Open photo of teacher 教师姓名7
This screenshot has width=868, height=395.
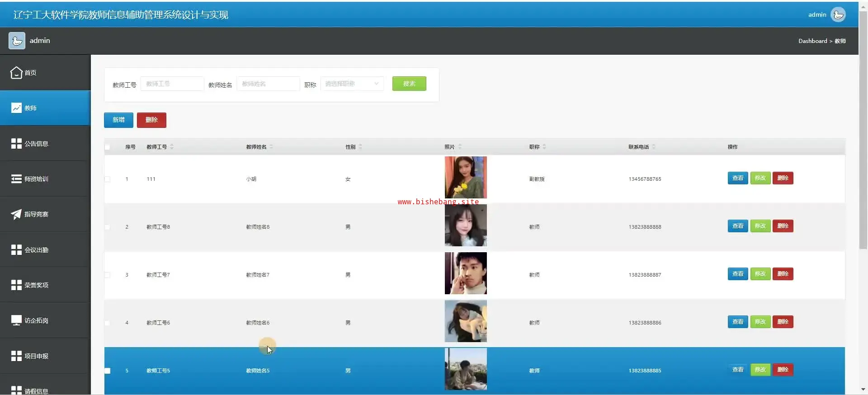coord(466,273)
